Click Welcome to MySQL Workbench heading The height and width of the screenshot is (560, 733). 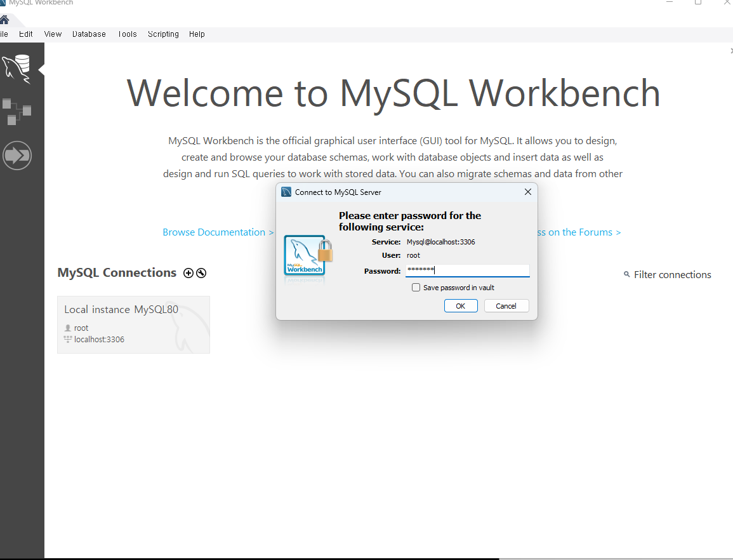coord(393,93)
